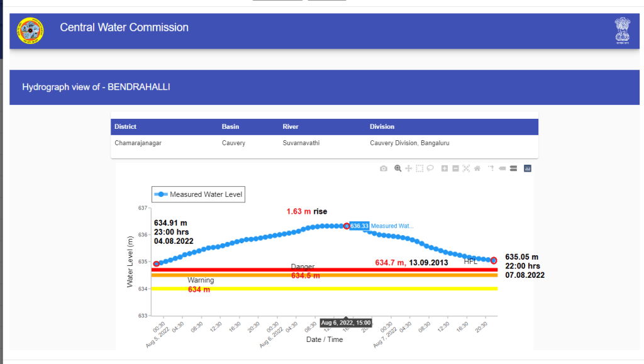Enable show closest data on hover
The image size is (644, 364).
(502, 168)
